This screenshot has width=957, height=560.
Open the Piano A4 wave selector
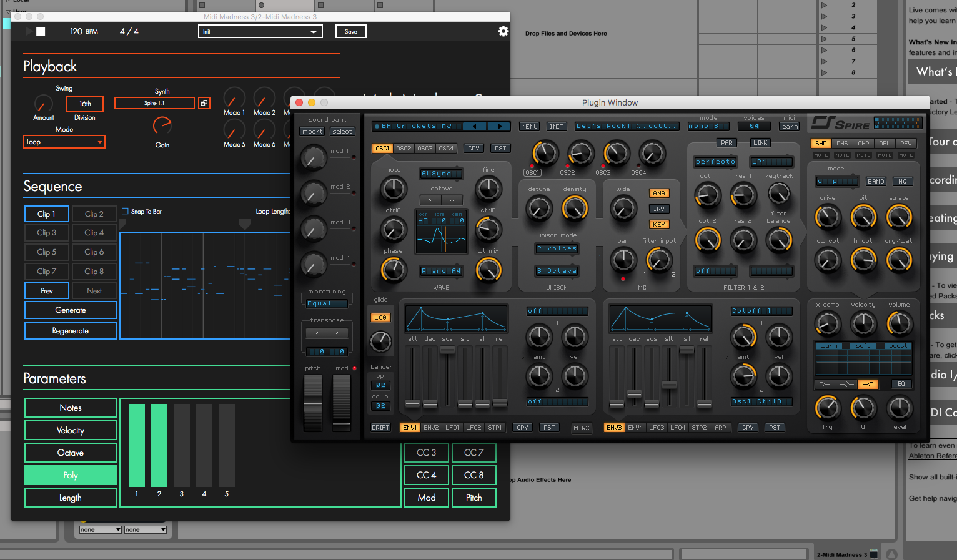click(441, 271)
